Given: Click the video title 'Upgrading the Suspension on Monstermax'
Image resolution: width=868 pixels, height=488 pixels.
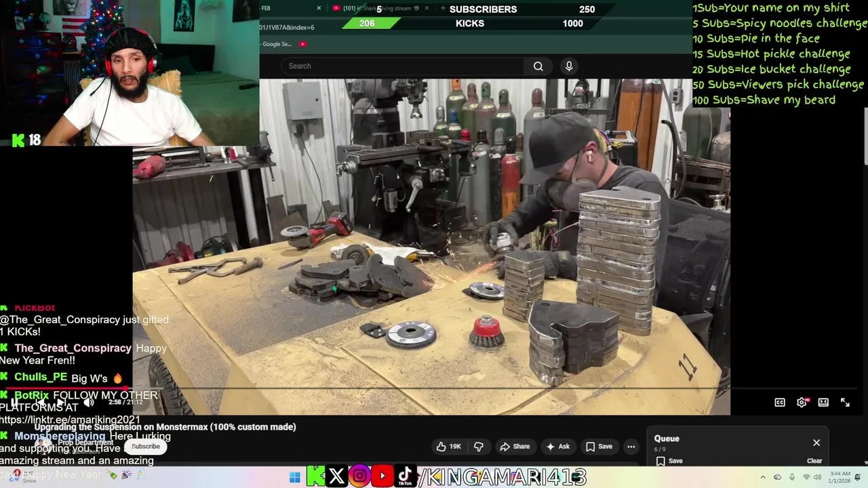Looking at the screenshot, I should click(165, 427).
